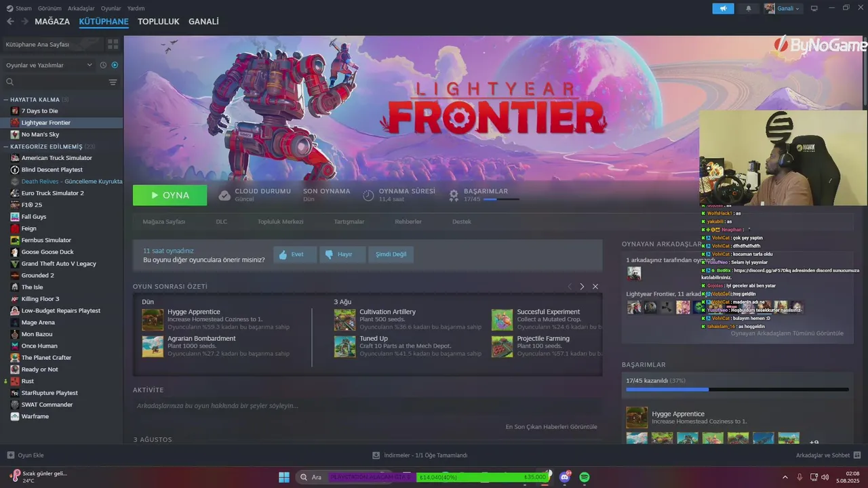The width and height of the screenshot is (868, 488).
Task: Open the Topluluk Merkezi link
Action: point(280,222)
